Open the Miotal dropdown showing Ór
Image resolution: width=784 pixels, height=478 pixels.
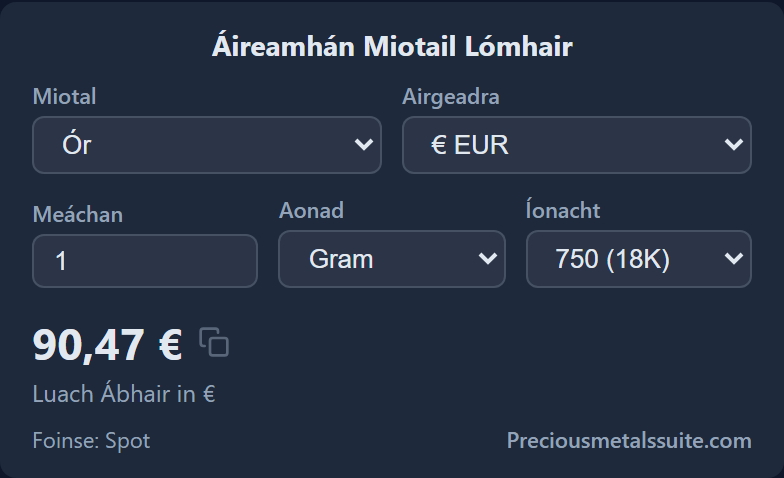tap(207, 145)
